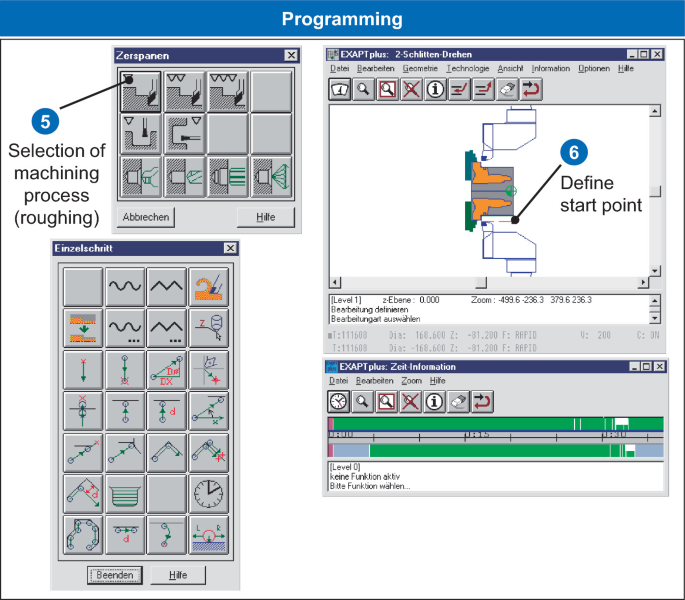The image size is (685, 600).
Task: Click magnifier zoom icon in Drehen toolbar
Action: click(363, 90)
